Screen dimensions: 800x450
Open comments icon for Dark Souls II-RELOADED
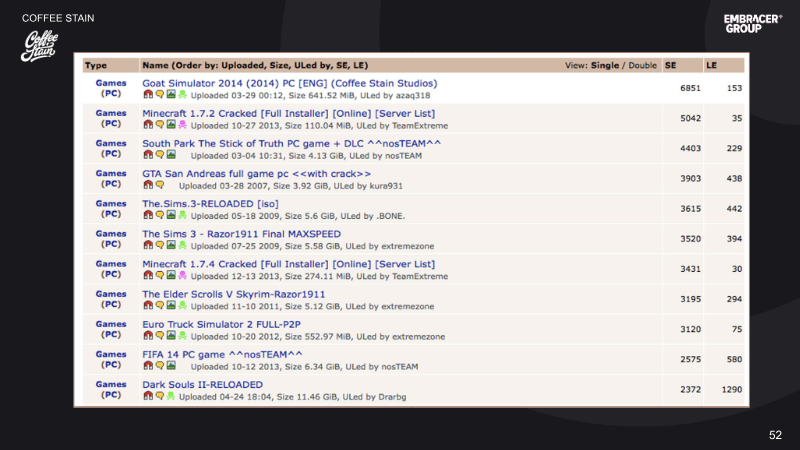click(160, 395)
